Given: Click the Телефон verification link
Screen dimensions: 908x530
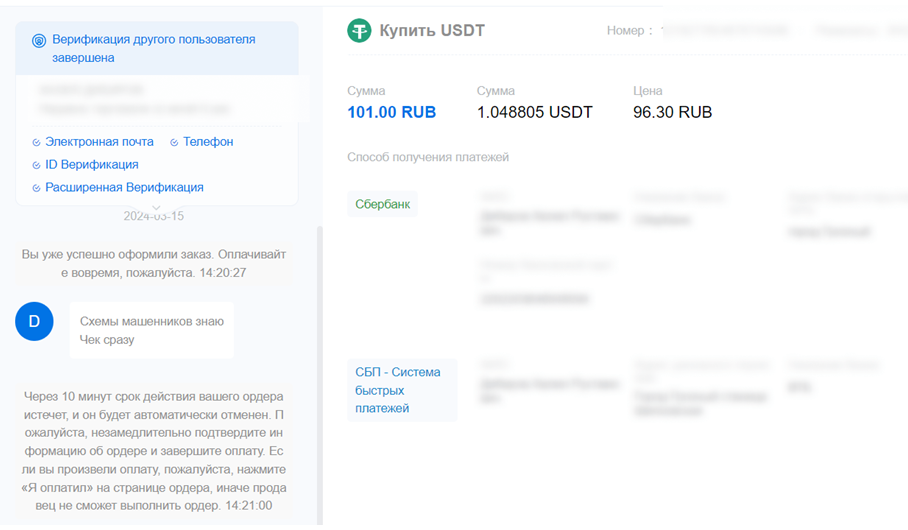Looking at the screenshot, I should pyautogui.click(x=208, y=142).
